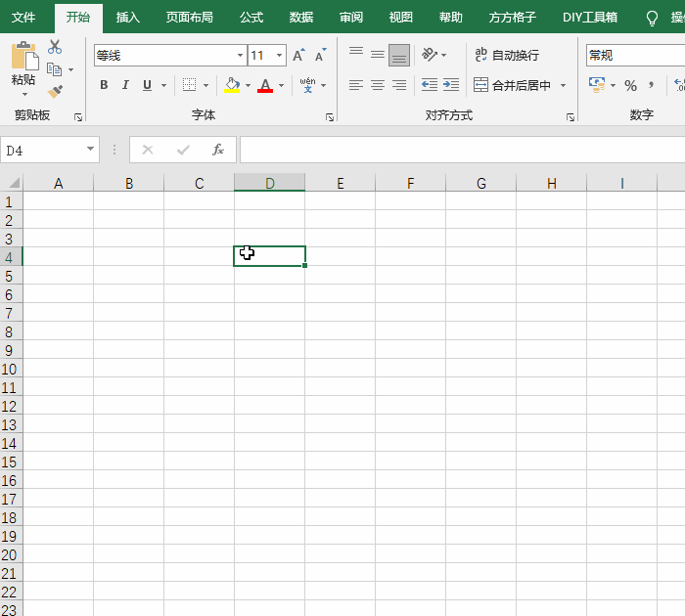
Task: Toggle italic formatting
Action: click(125, 85)
